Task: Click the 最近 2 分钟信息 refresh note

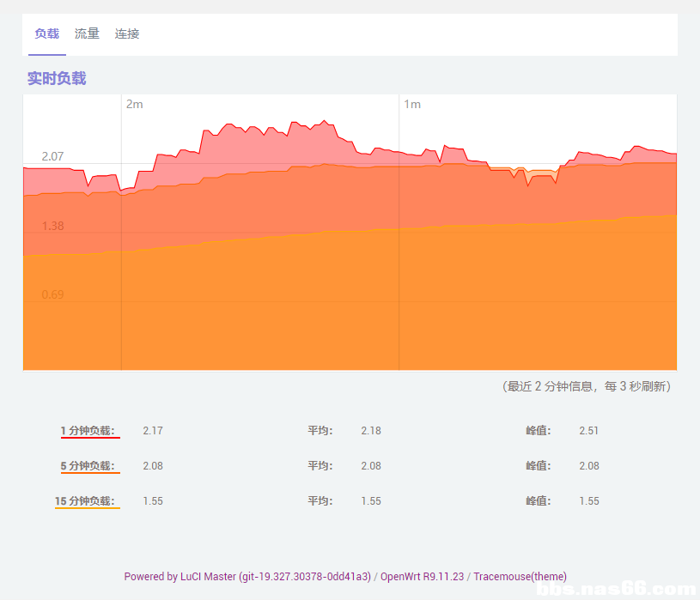Action: pyautogui.click(x=586, y=387)
